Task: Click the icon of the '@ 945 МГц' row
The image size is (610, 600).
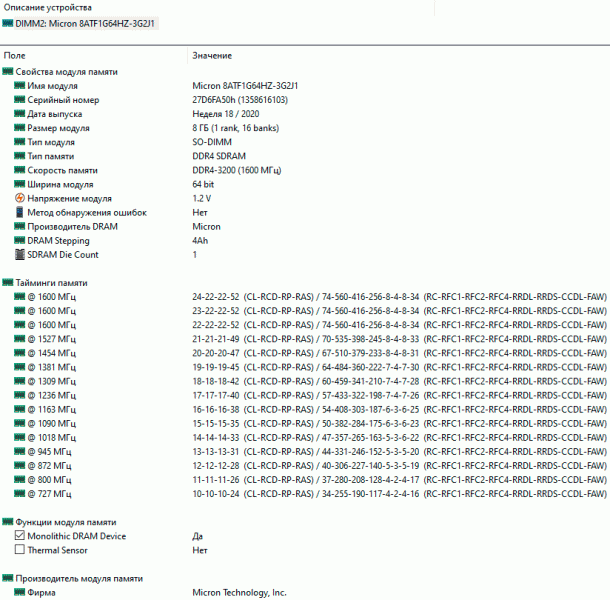Action: pyautogui.click(x=19, y=451)
